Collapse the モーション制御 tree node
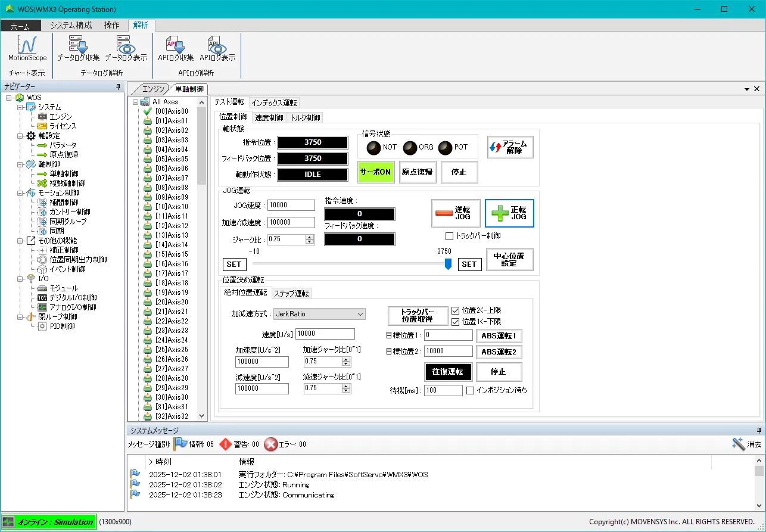The height and width of the screenshot is (532, 766). click(20, 193)
